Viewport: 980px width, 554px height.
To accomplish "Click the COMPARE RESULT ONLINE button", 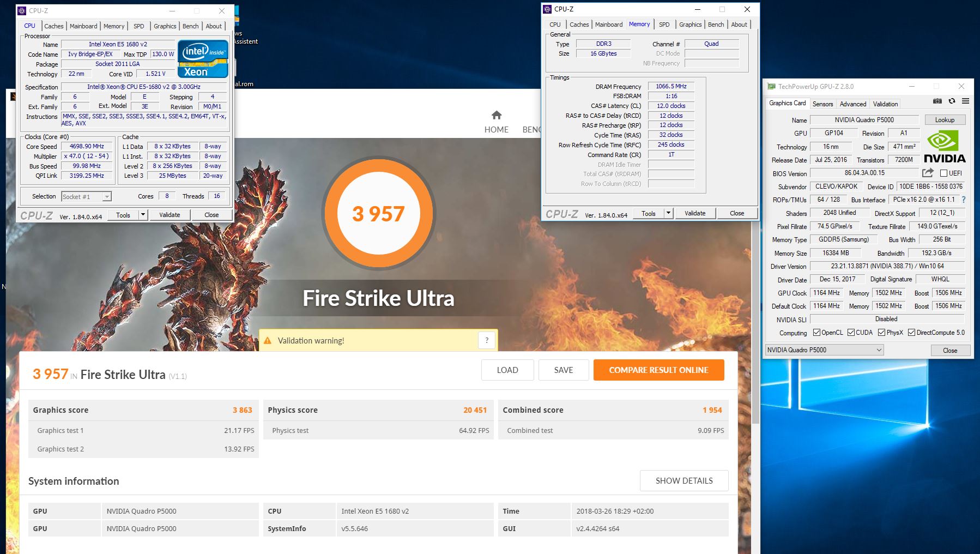I will (x=659, y=370).
